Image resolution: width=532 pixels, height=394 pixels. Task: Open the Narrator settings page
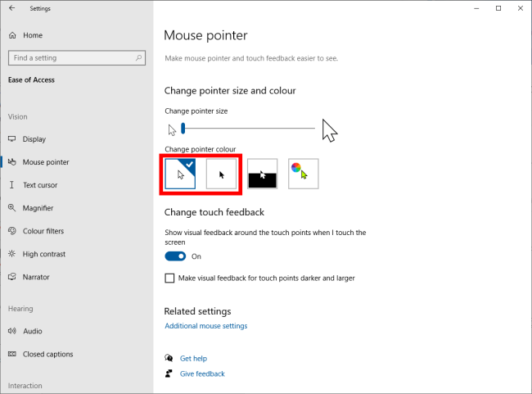(36, 277)
